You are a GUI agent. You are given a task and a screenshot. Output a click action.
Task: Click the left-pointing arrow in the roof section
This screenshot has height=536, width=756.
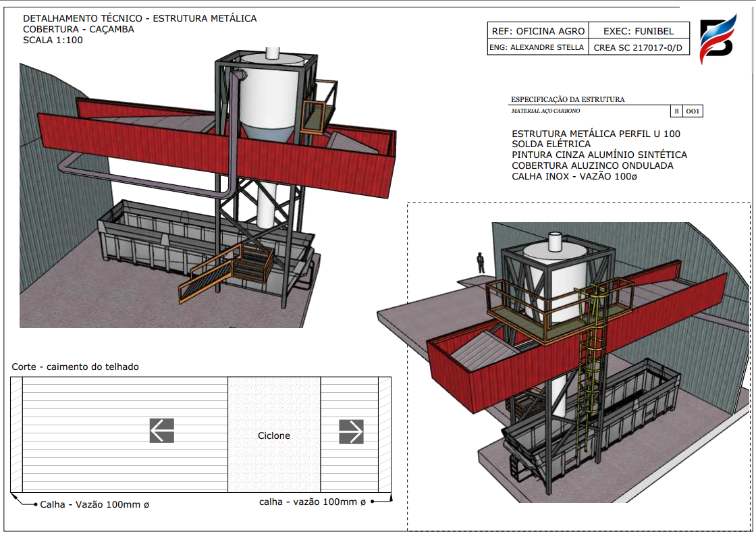pyautogui.click(x=162, y=430)
